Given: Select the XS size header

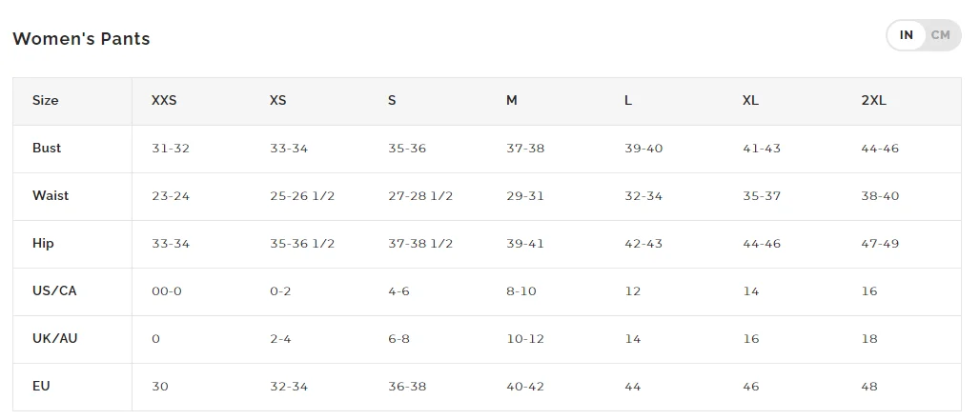Looking at the screenshot, I should pos(278,100).
